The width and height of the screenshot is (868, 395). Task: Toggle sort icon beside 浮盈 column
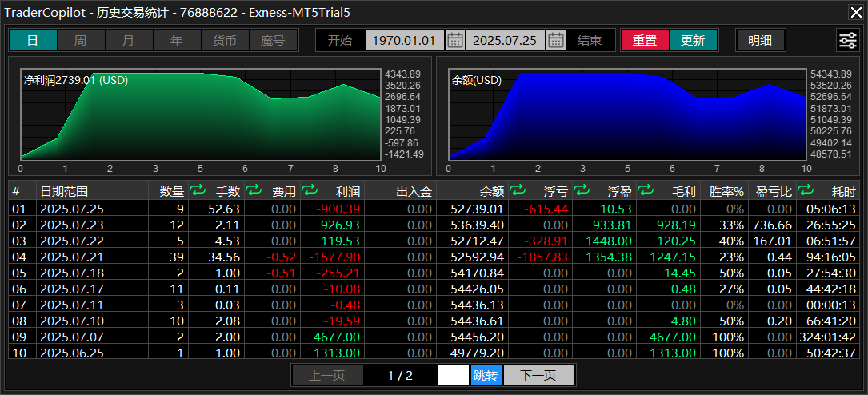[x=581, y=191]
